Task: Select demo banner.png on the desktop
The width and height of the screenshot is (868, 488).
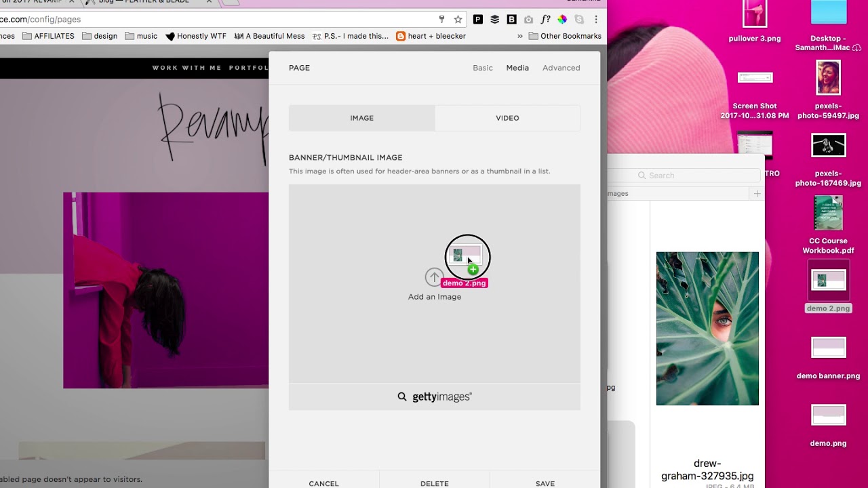Action: coord(828,359)
